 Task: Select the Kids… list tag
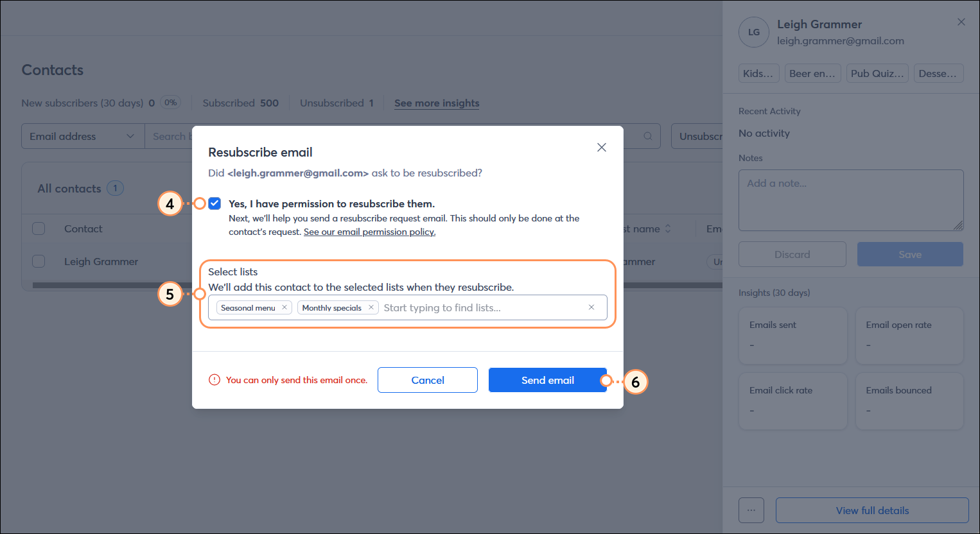point(759,73)
